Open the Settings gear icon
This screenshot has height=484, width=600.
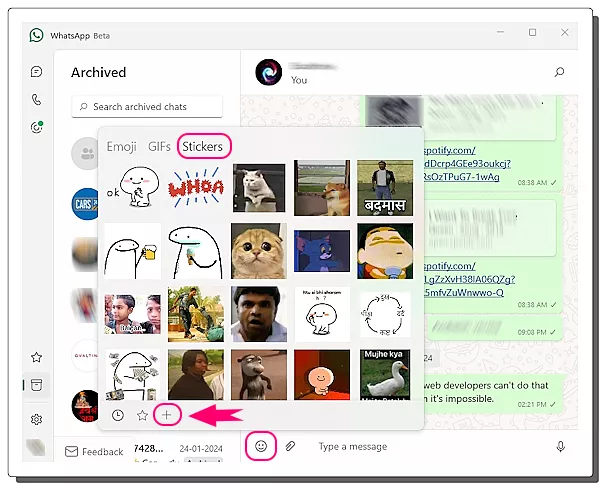pyautogui.click(x=36, y=419)
